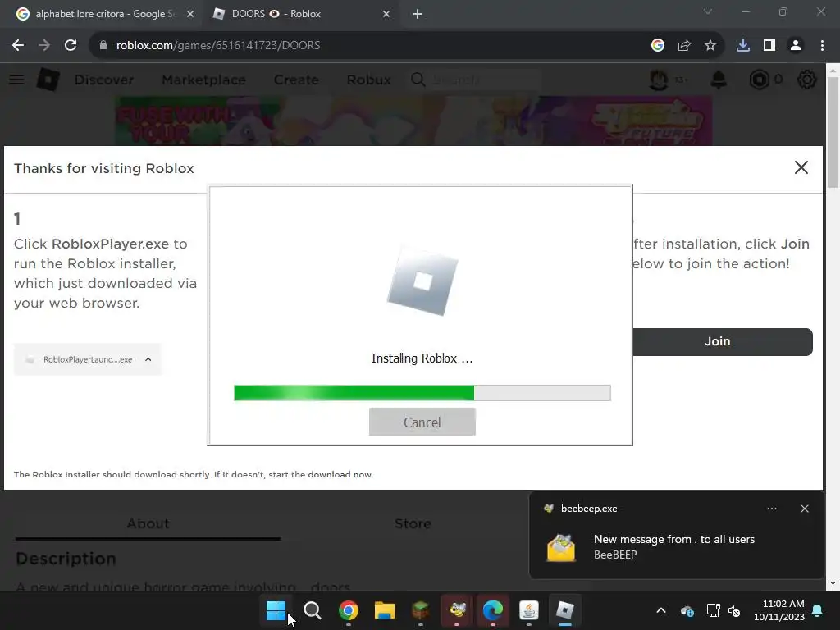Open Roblox notifications bell
The height and width of the screenshot is (630, 840).
click(x=719, y=80)
